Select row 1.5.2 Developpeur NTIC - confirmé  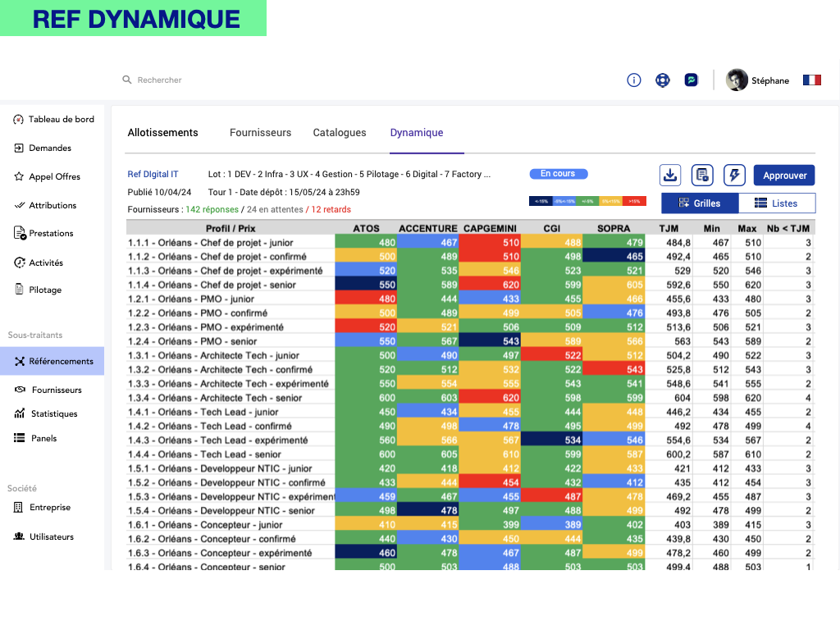pyautogui.click(x=470, y=482)
